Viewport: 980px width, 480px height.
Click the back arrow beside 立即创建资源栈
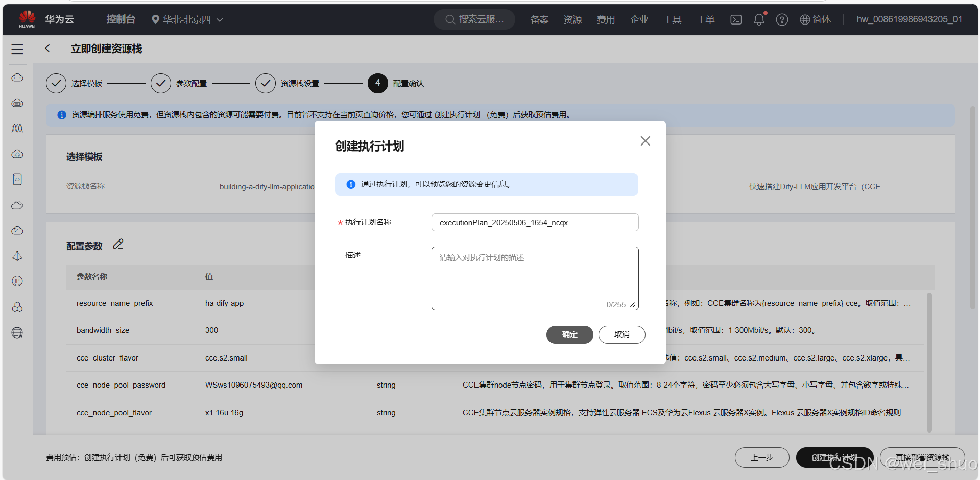pyautogui.click(x=47, y=48)
